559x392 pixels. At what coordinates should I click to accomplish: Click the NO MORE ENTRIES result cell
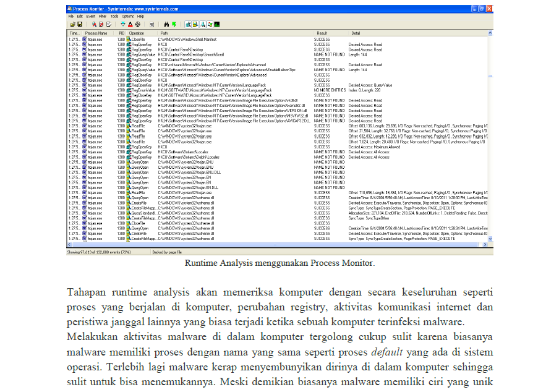click(330, 90)
